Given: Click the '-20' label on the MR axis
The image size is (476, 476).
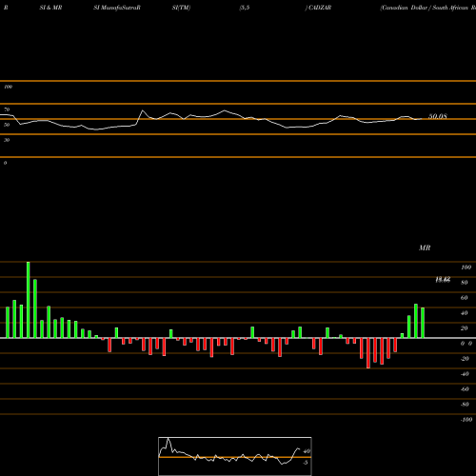Looking at the screenshot, I should pos(465,359).
